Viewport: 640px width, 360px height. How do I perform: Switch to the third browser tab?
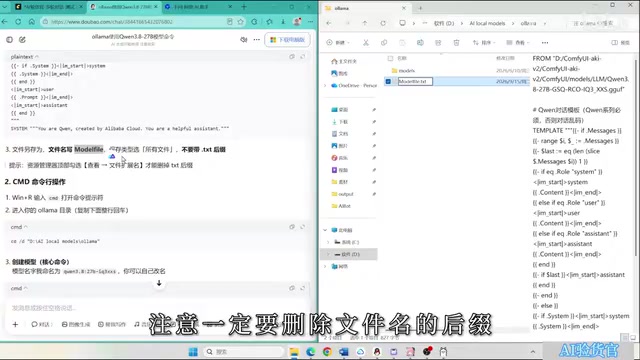pyautogui.click(x=198, y=7)
